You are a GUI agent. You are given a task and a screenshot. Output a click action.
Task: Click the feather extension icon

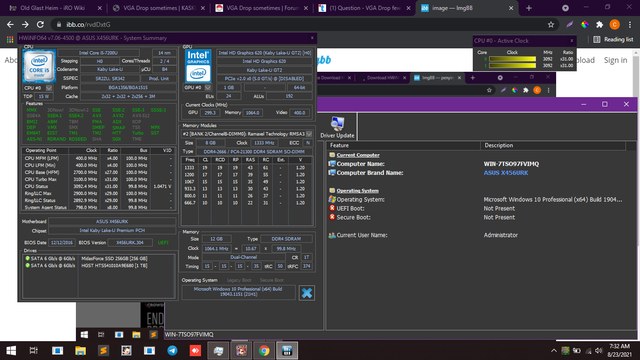pyautogui.click(x=569, y=24)
